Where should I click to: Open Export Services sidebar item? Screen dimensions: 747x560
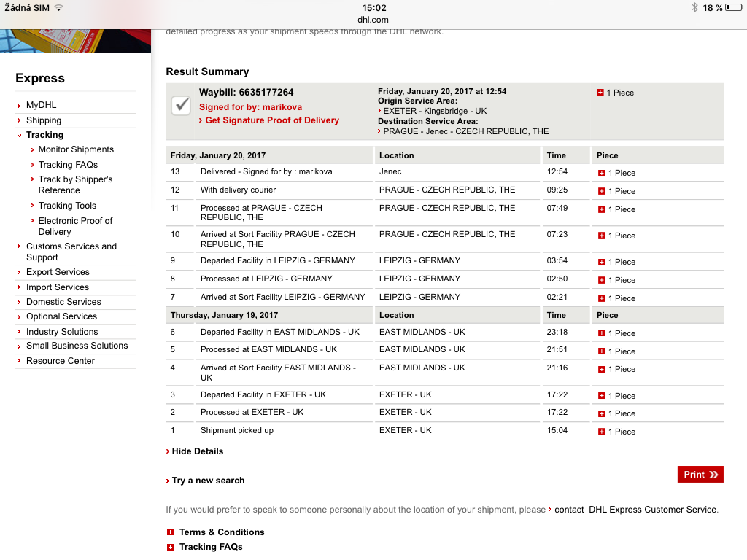[58, 272]
